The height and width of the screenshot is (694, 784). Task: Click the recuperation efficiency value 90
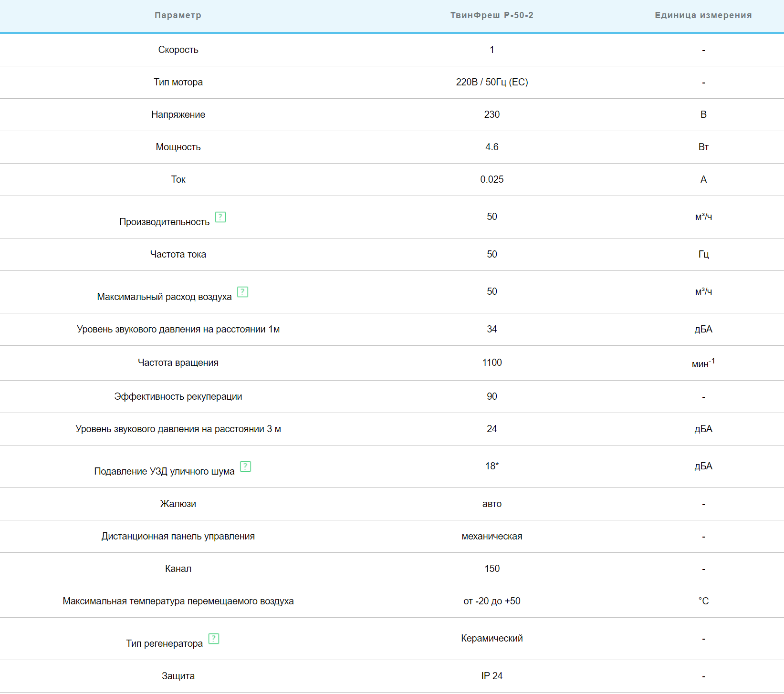coord(492,396)
